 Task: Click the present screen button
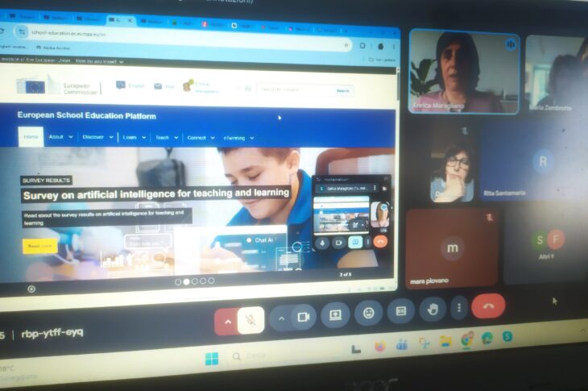335,314
